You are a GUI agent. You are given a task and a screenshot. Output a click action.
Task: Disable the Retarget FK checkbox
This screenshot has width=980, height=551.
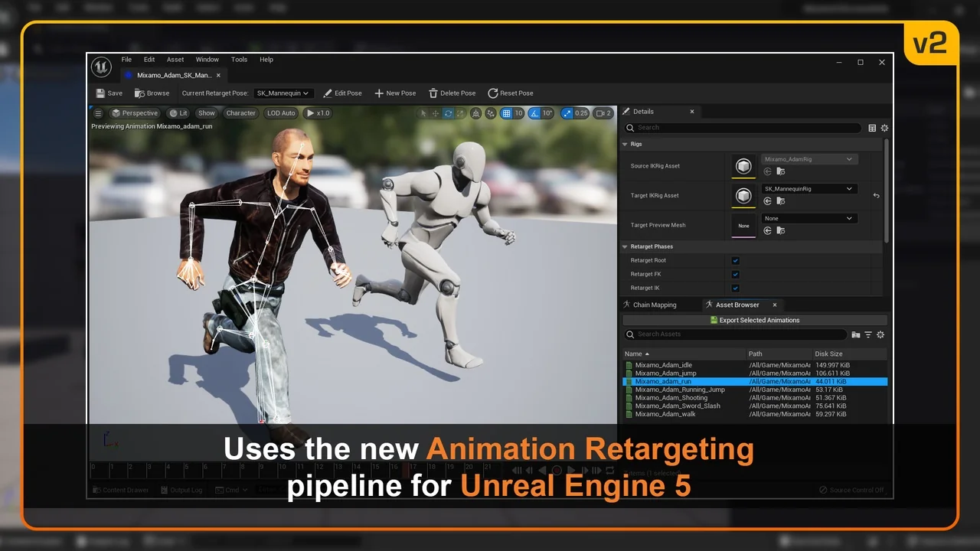[735, 275]
